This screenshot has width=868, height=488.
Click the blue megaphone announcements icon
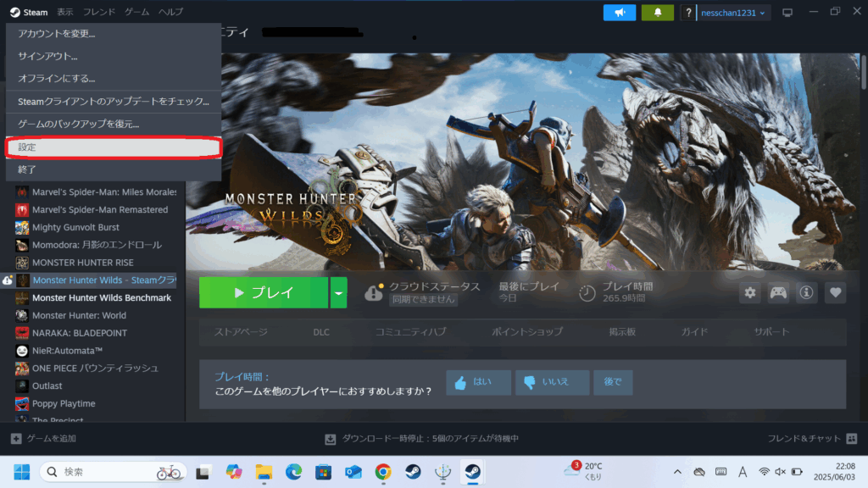(x=620, y=12)
